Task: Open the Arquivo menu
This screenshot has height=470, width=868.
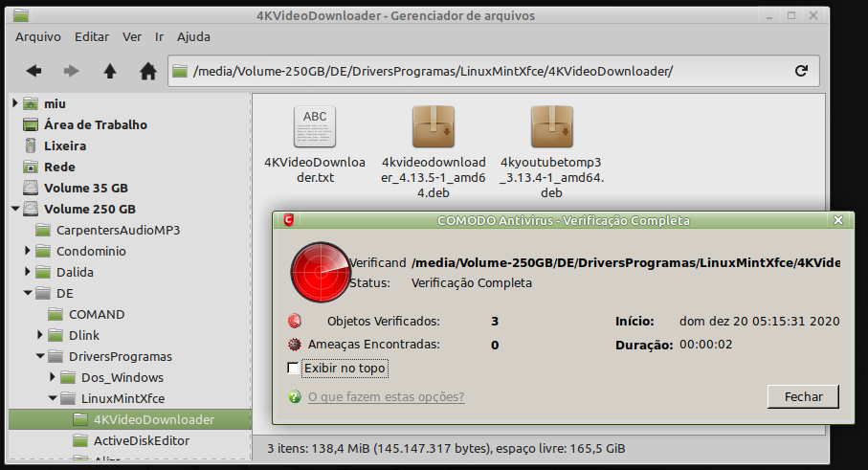Action: pos(38,37)
